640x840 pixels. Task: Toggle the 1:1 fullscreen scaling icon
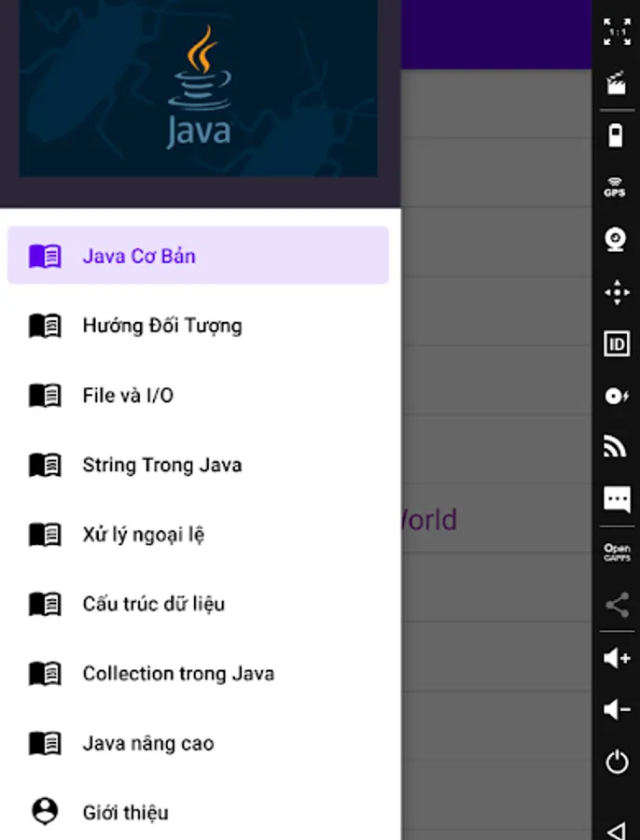click(617, 32)
